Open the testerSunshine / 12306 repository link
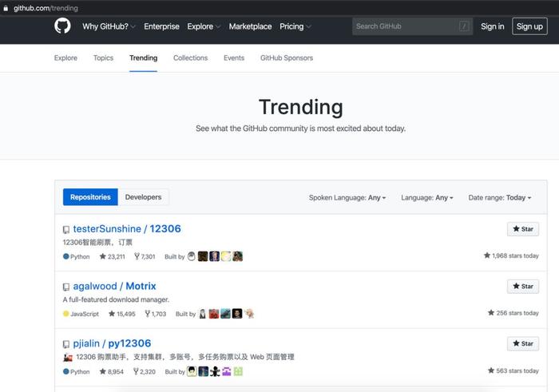The height and width of the screenshot is (392, 559). (x=127, y=229)
